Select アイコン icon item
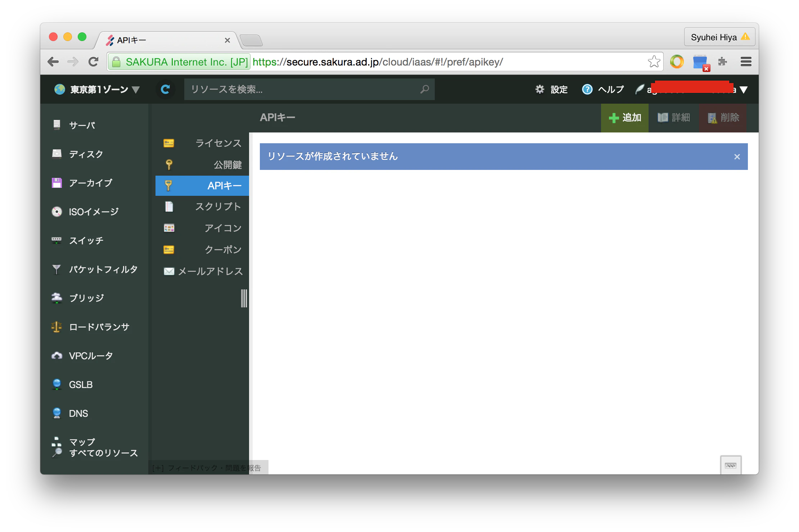 click(202, 228)
